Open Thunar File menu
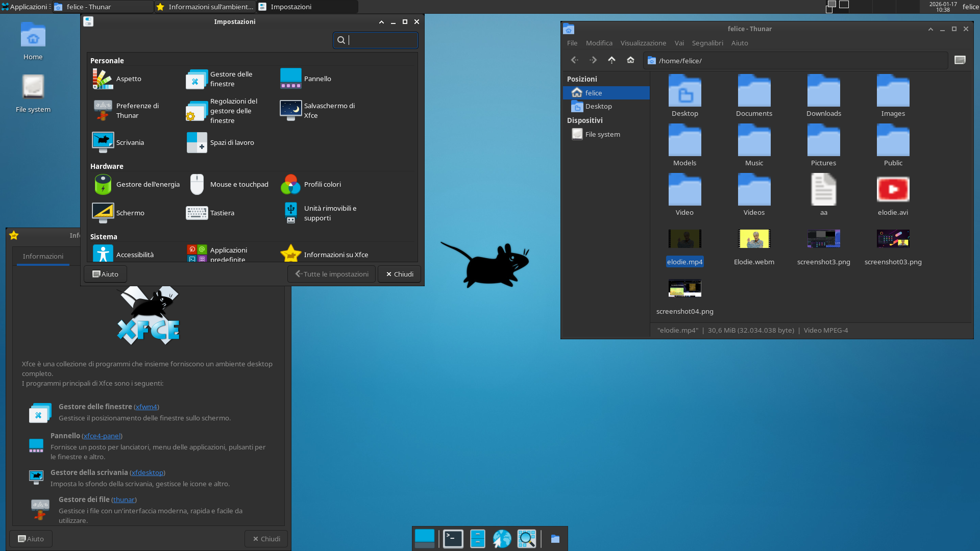This screenshot has height=551, width=980. point(572,43)
